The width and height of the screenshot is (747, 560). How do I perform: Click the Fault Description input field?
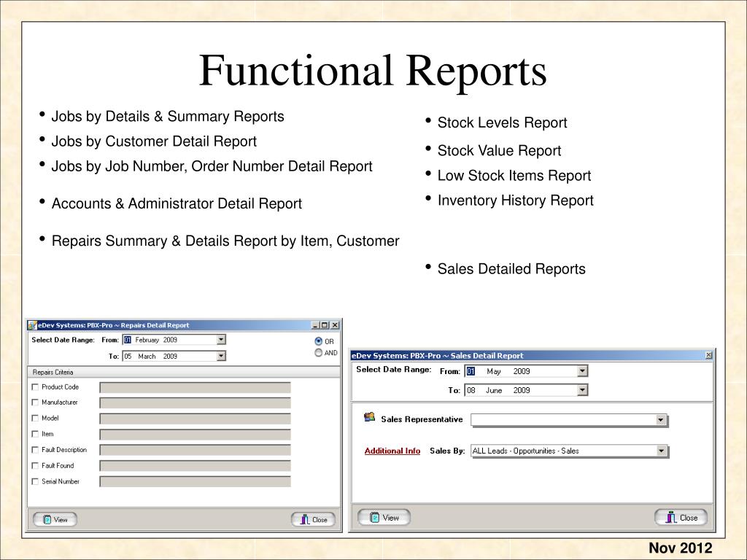pos(195,450)
